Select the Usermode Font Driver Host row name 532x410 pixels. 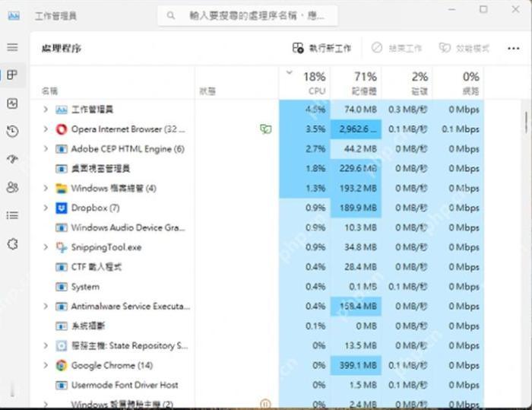tap(125, 385)
